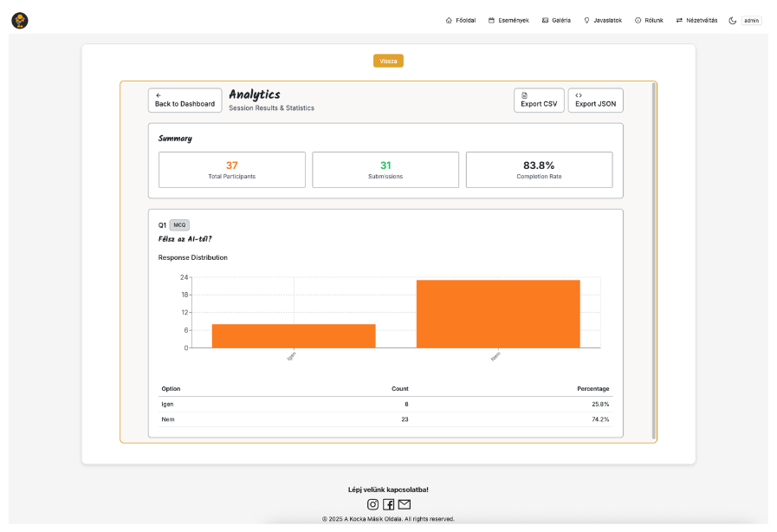The height and width of the screenshot is (532, 777).
Task: Click the lightbulb icon beside Javaslatok
Action: point(586,20)
